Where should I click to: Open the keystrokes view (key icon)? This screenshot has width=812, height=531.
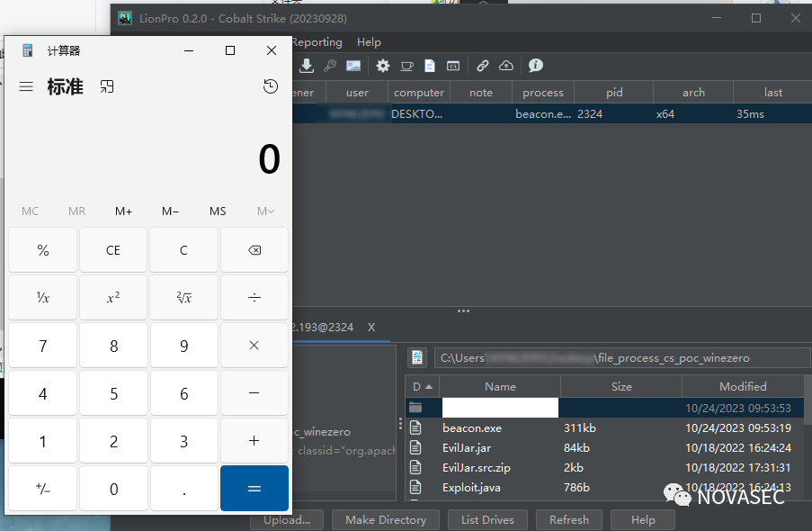click(330, 66)
